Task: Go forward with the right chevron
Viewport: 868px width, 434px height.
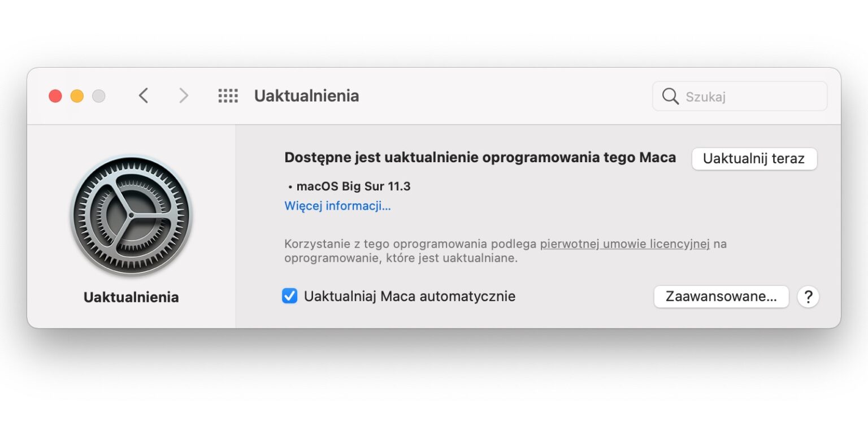Action: [183, 96]
